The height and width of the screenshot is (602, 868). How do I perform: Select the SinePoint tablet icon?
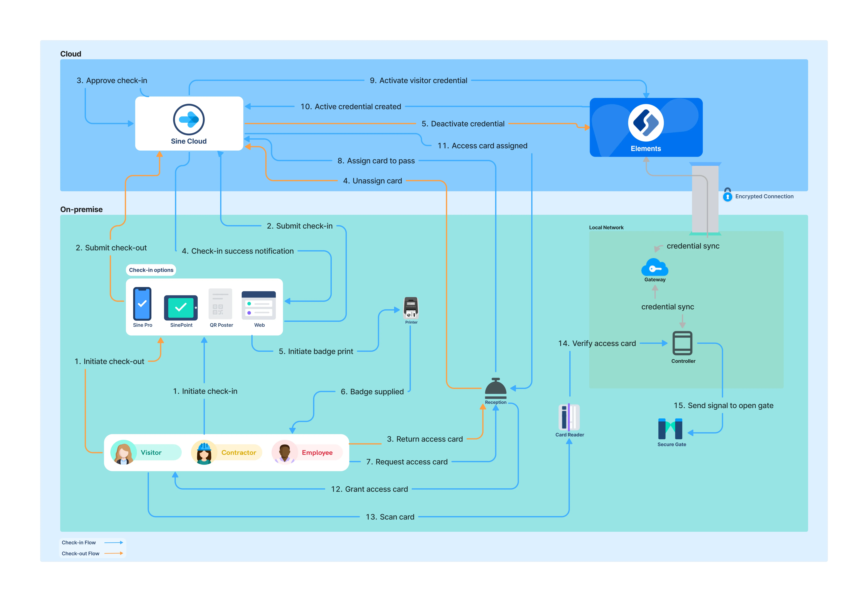181,307
